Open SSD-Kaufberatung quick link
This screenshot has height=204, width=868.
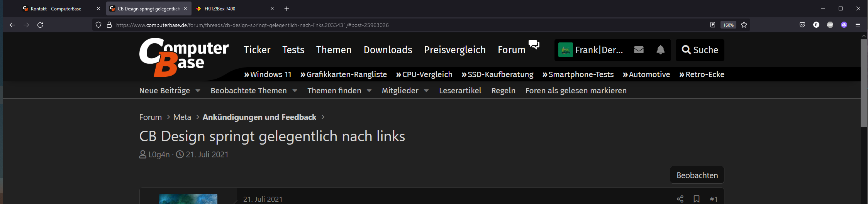[x=497, y=74]
